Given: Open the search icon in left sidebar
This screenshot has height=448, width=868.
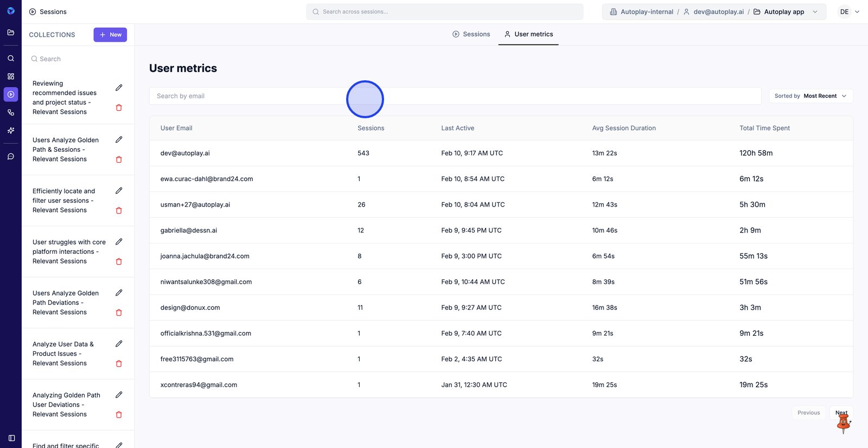Looking at the screenshot, I should tap(10, 58).
